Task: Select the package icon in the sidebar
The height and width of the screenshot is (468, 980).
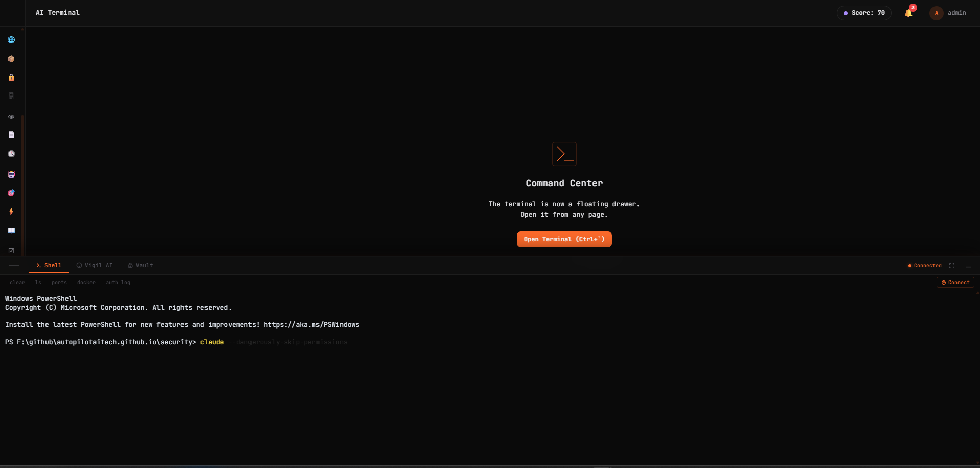Action: [11, 59]
